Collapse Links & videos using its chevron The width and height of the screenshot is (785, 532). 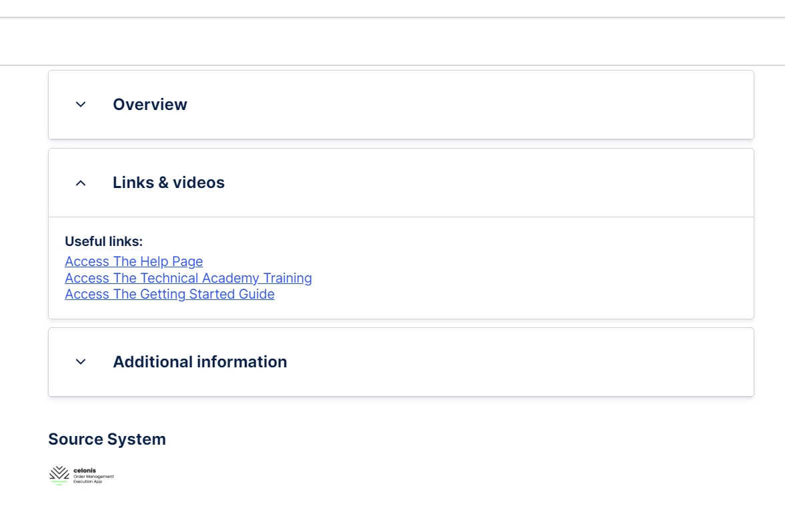click(x=81, y=183)
